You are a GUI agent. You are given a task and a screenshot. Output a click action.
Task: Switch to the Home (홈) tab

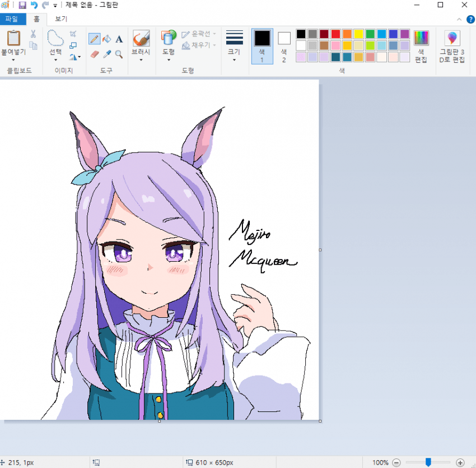point(36,19)
